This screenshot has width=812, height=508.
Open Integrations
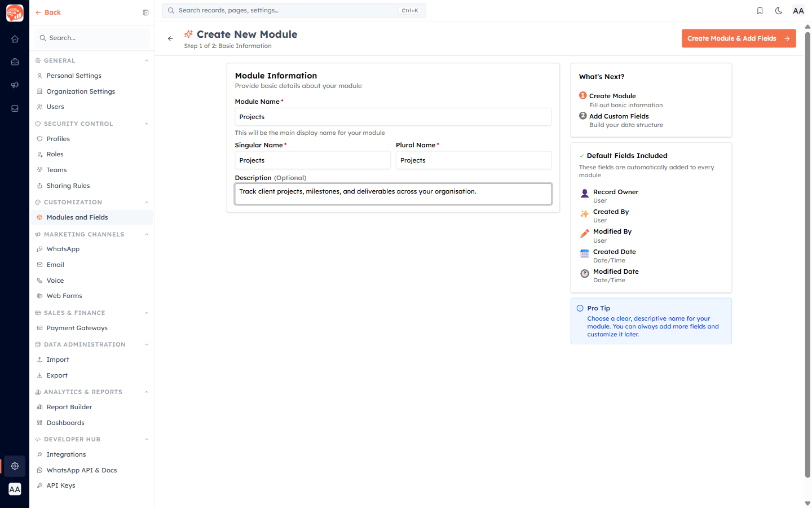click(91, 454)
